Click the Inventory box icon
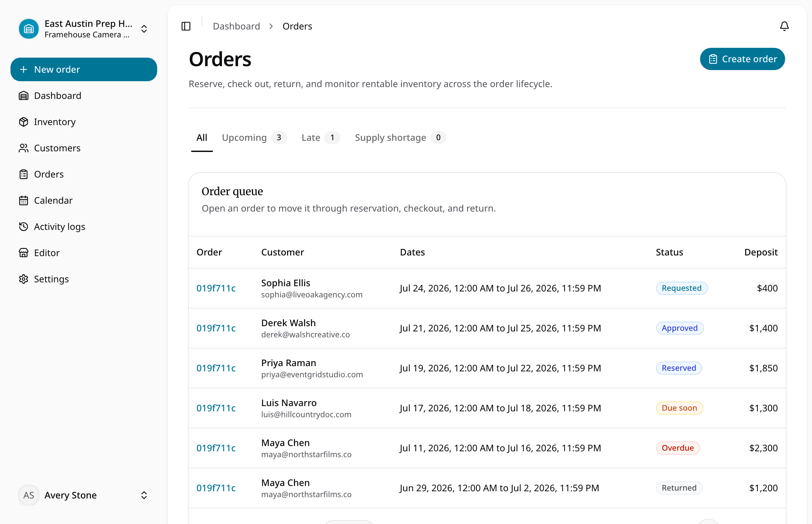812x524 pixels. pyautogui.click(x=24, y=122)
